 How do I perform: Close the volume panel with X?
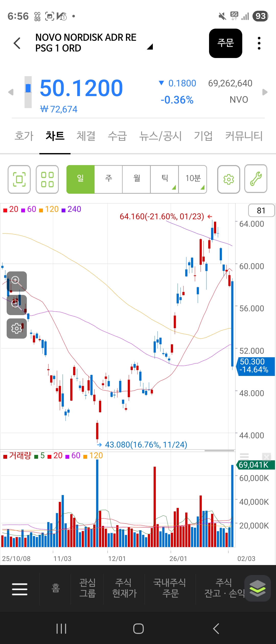point(267,457)
